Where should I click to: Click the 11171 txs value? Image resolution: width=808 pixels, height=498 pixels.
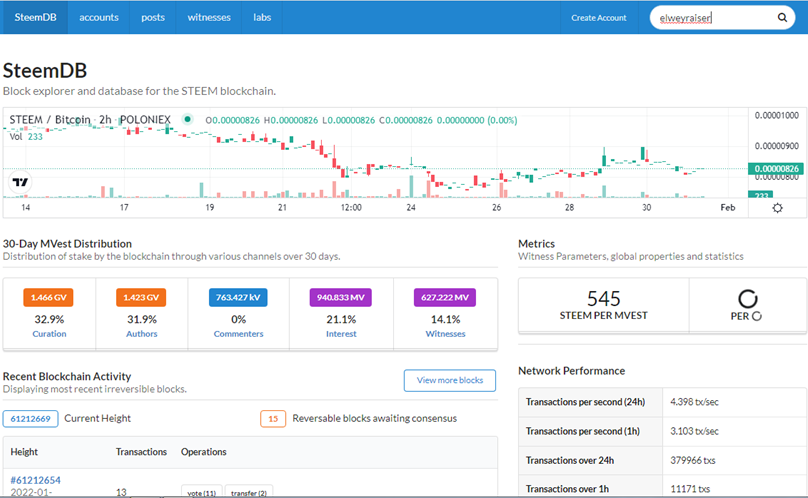point(690,489)
